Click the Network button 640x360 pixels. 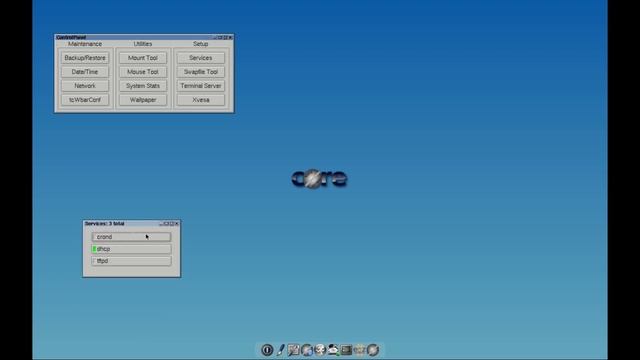pyautogui.click(x=85, y=86)
